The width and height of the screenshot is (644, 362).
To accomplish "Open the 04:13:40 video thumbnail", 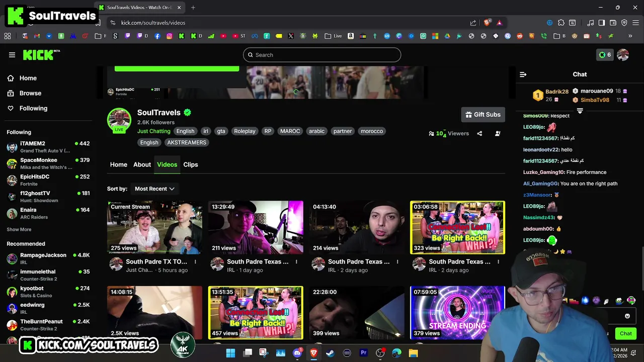I will pos(357,227).
